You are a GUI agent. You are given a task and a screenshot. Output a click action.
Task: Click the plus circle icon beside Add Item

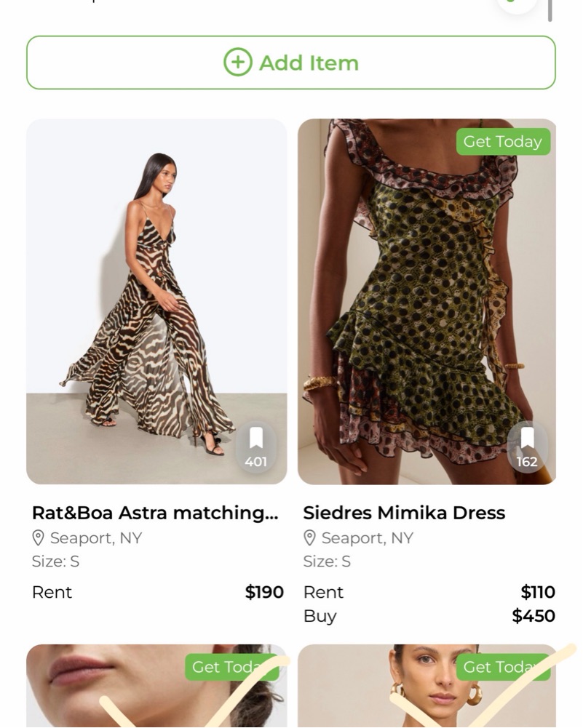(x=237, y=63)
